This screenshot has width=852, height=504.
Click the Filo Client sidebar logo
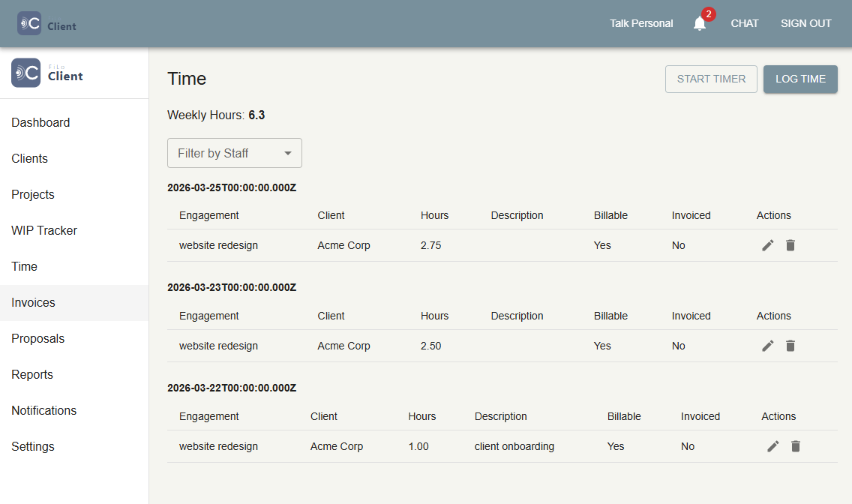[46, 73]
